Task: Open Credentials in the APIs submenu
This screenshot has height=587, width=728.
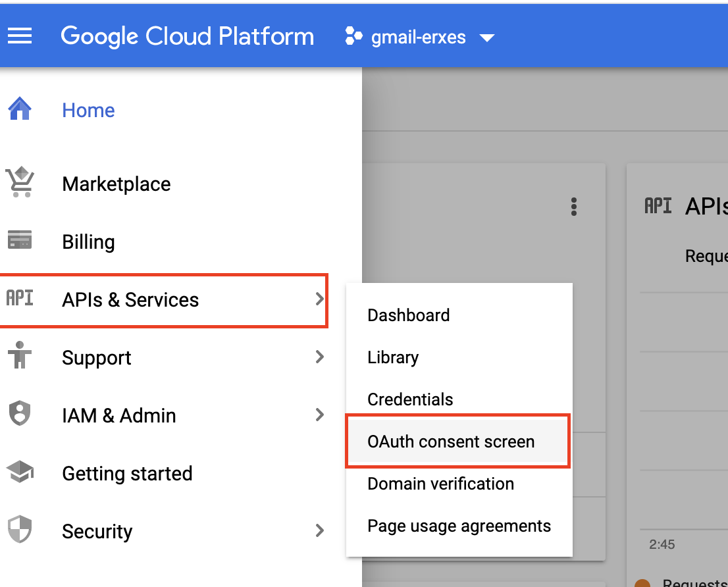Action: pyautogui.click(x=410, y=399)
